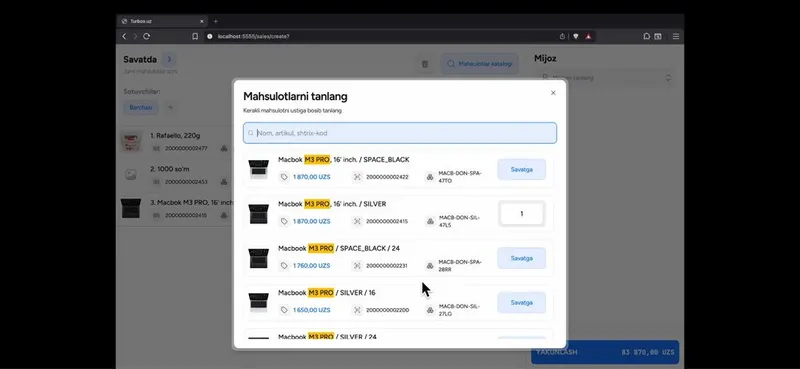800x369 pixels.
Task: Open site info icon beside localhost URL
Action: point(209,36)
